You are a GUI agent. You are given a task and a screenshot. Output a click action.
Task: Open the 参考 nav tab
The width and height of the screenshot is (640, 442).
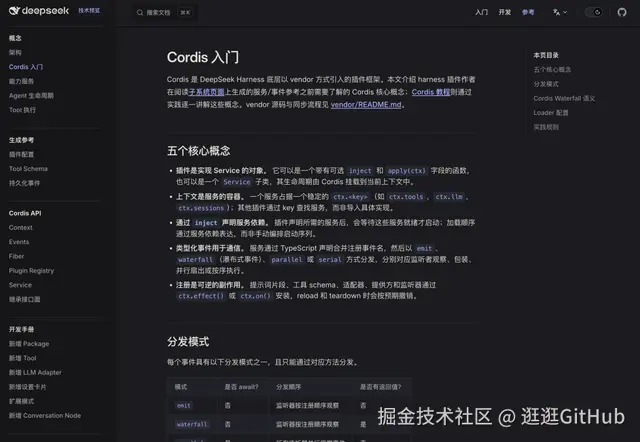click(528, 12)
